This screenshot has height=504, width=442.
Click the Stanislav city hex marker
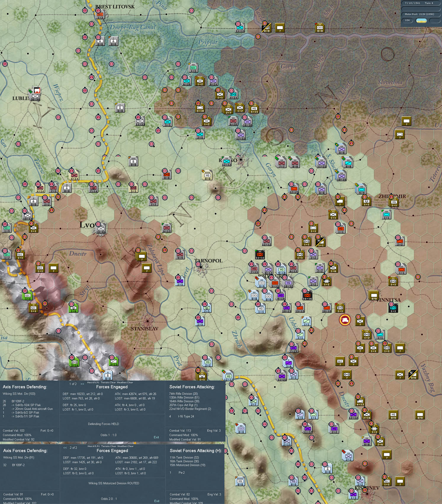tap(147, 321)
